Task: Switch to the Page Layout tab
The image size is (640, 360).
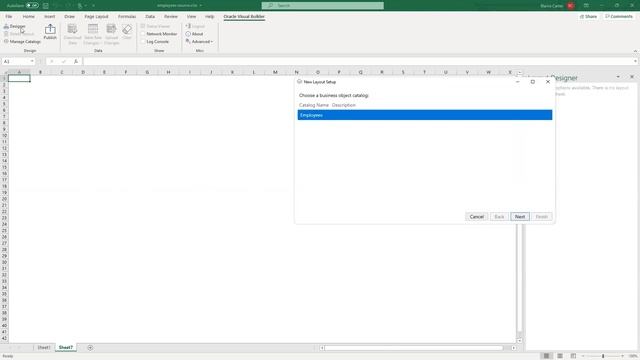Action: [x=96, y=16]
